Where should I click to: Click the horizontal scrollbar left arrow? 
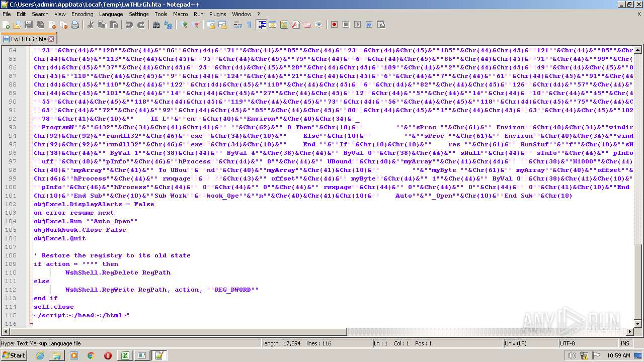[6, 332]
